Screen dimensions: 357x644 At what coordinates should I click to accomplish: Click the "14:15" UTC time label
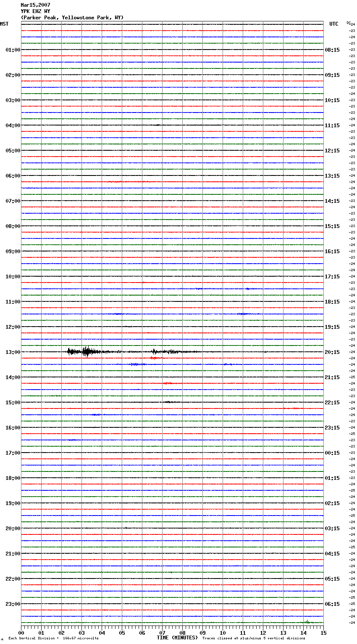[332, 201]
